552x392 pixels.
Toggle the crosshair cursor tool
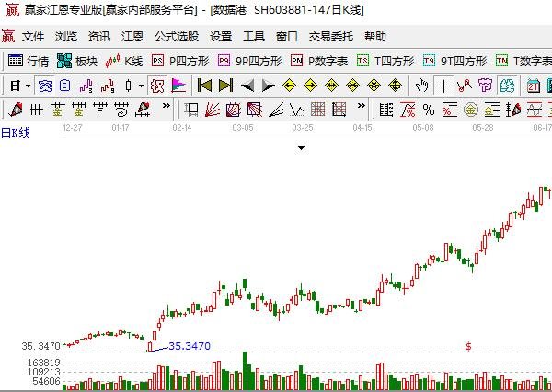443,86
